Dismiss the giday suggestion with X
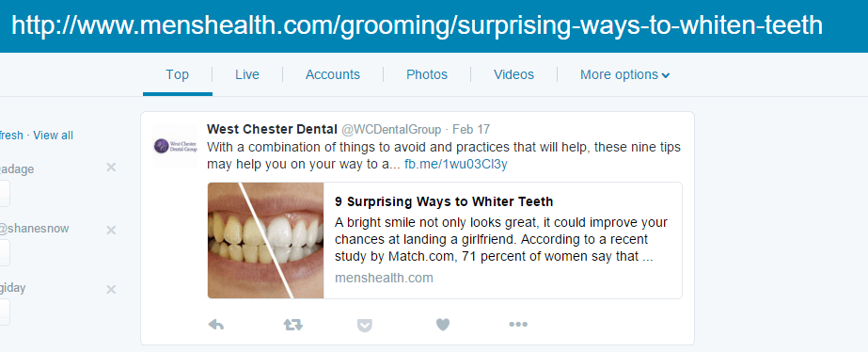Viewport: 868px width, 352px height. [111, 289]
